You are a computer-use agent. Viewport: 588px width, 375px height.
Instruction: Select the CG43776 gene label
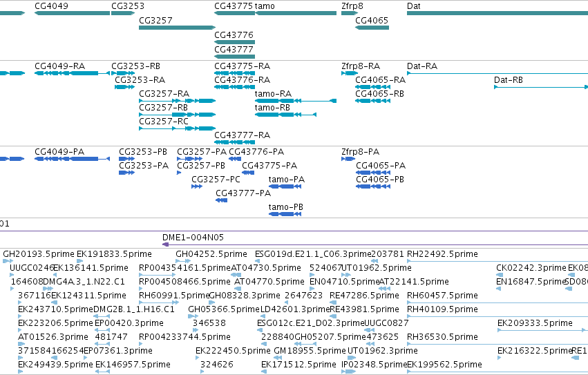click(x=234, y=35)
